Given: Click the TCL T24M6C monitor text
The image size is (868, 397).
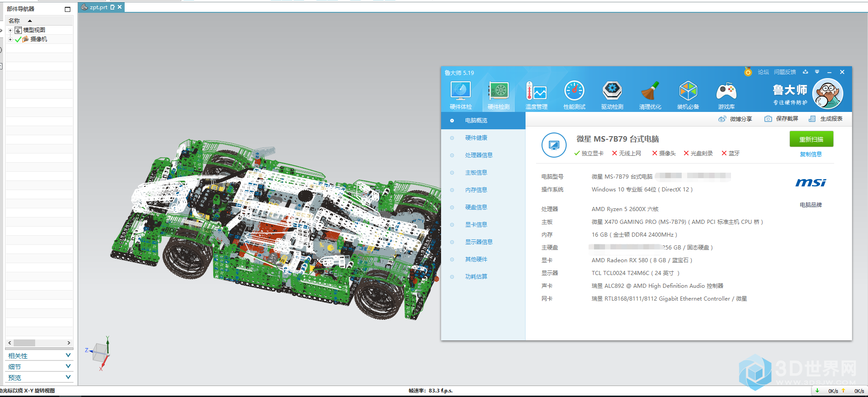Looking at the screenshot, I should (x=636, y=273).
